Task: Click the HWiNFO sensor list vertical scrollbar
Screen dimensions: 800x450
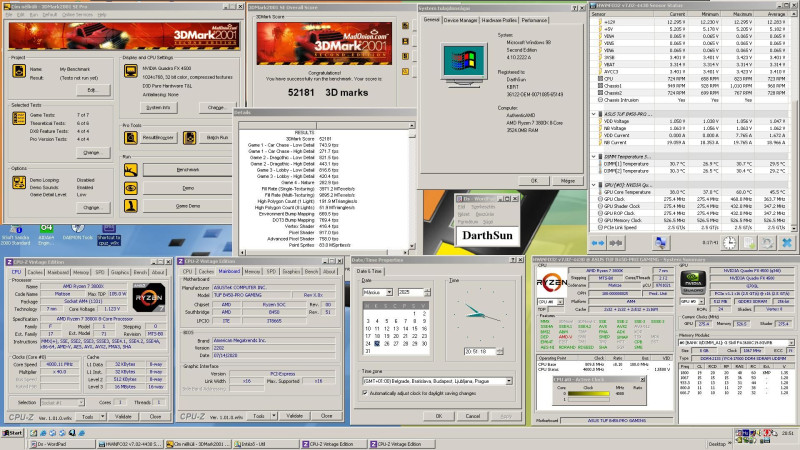Action: coord(794,121)
